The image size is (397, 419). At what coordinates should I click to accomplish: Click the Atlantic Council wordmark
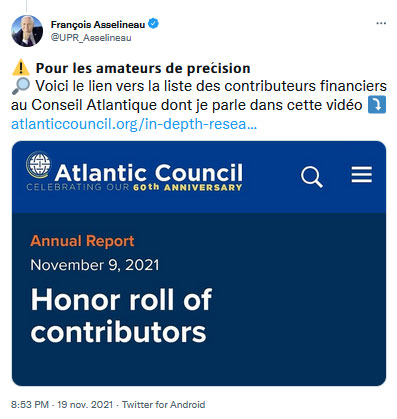pyautogui.click(x=149, y=173)
